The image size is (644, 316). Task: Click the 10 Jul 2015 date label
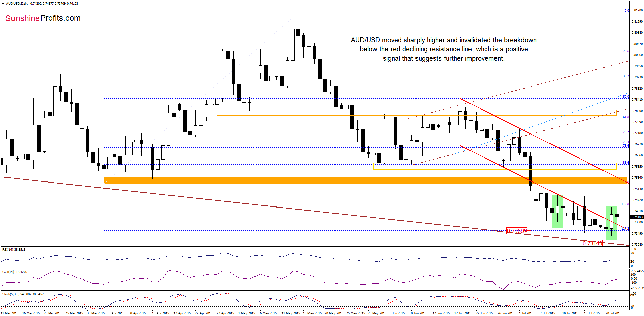click(570, 313)
